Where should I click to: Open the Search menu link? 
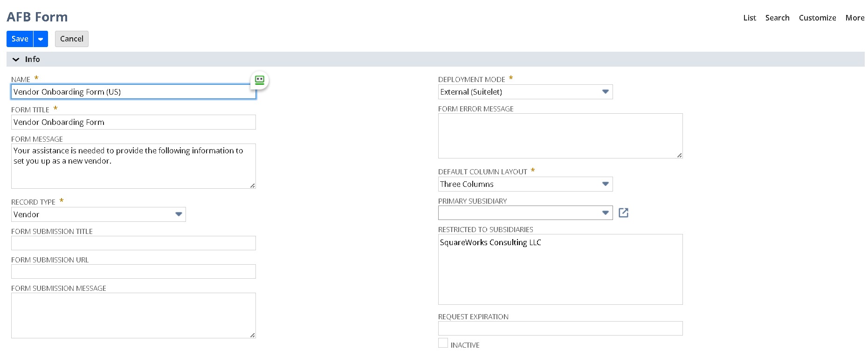(x=777, y=18)
